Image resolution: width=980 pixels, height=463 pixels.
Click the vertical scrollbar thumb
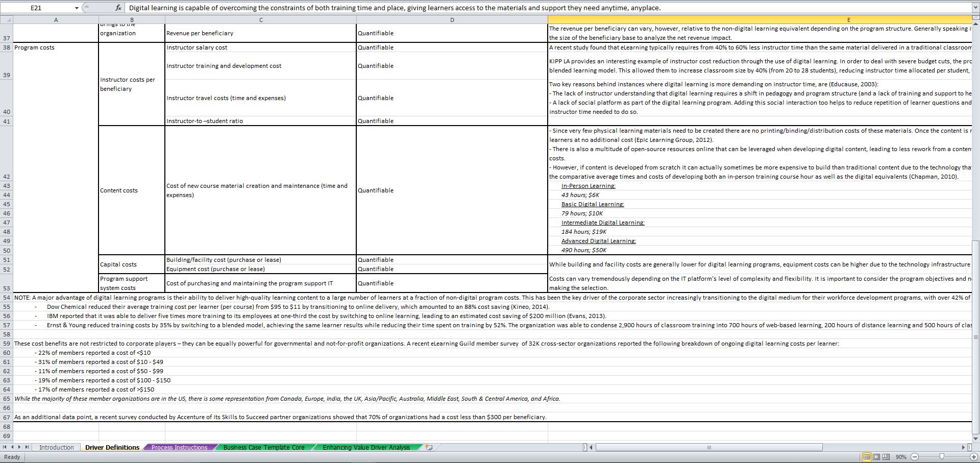point(976,337)
